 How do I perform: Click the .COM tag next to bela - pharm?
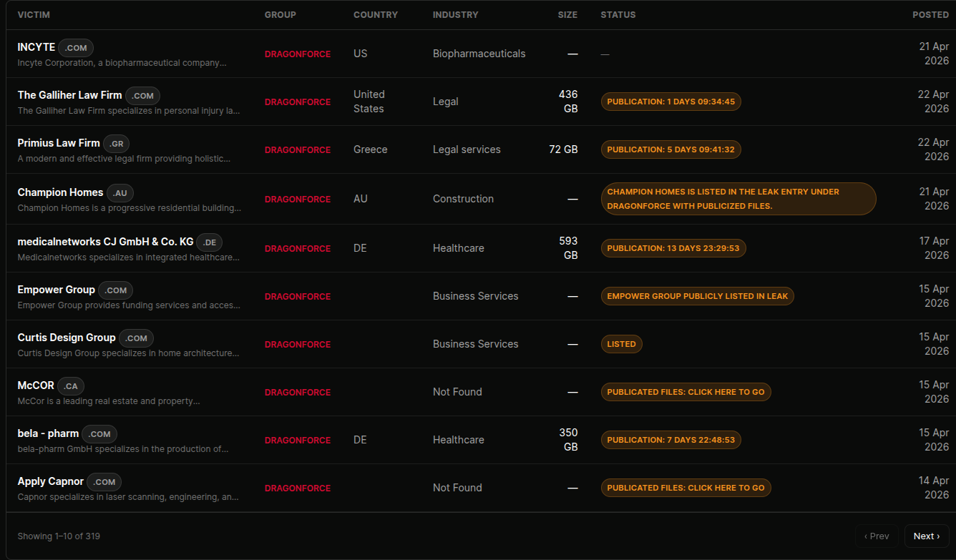pyautogui.click(x=99, y=434)
